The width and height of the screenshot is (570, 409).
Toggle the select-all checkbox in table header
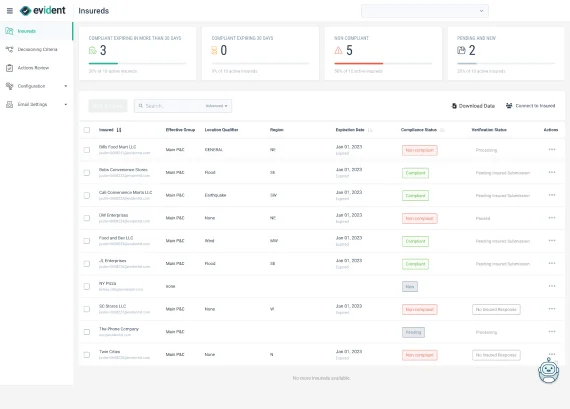tap(87, 130)
